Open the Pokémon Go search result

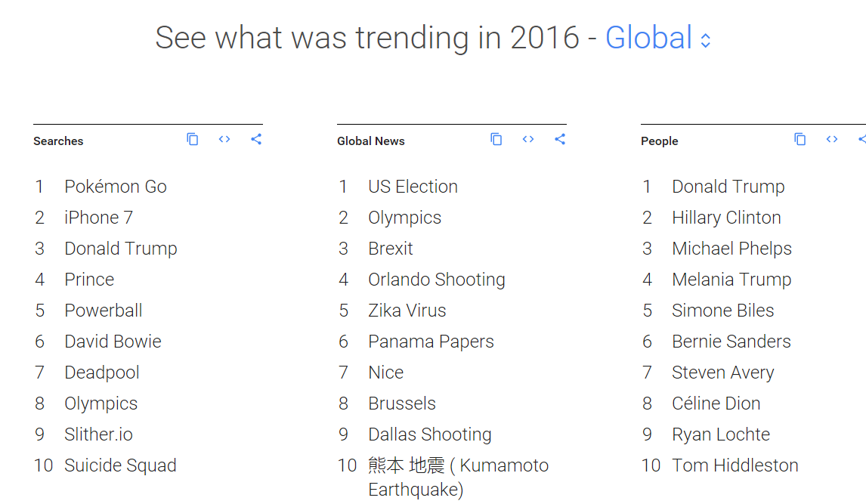click(x=116, y=187)
